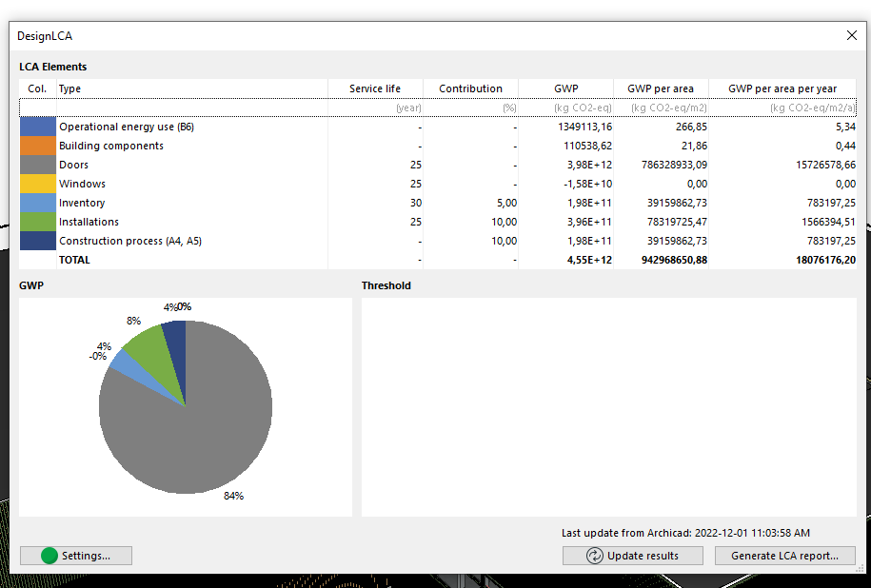Click Windows GWP value -1,58E+10
This screenshot has width=871, height=588.
586,184
